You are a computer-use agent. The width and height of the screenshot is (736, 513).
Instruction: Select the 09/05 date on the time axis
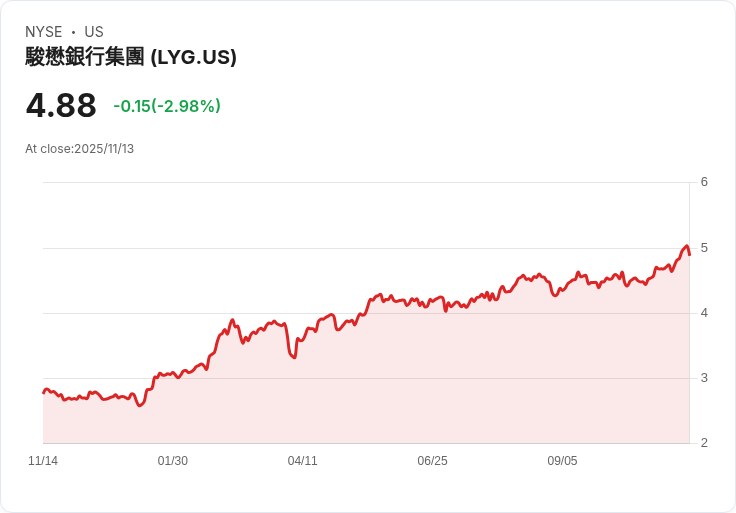pos(562,461)
